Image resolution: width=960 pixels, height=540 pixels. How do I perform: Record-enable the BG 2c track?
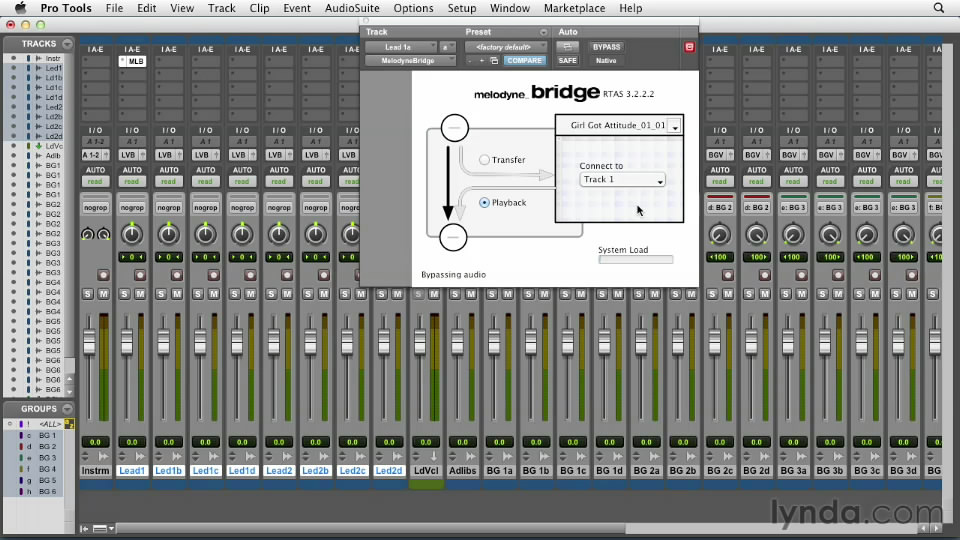pyautogui.click(x=727, y=276)
